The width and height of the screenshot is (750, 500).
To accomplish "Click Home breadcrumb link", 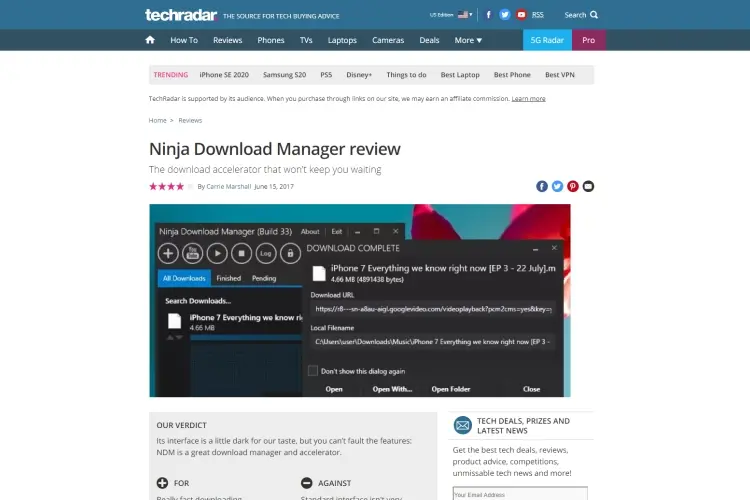I will [x=157, y=121].
